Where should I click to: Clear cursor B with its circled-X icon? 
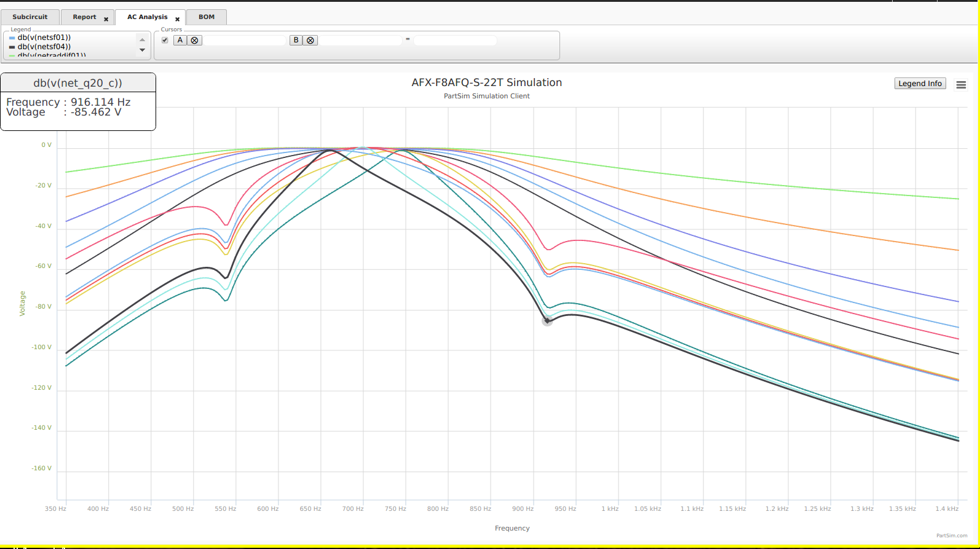point(310,41)
